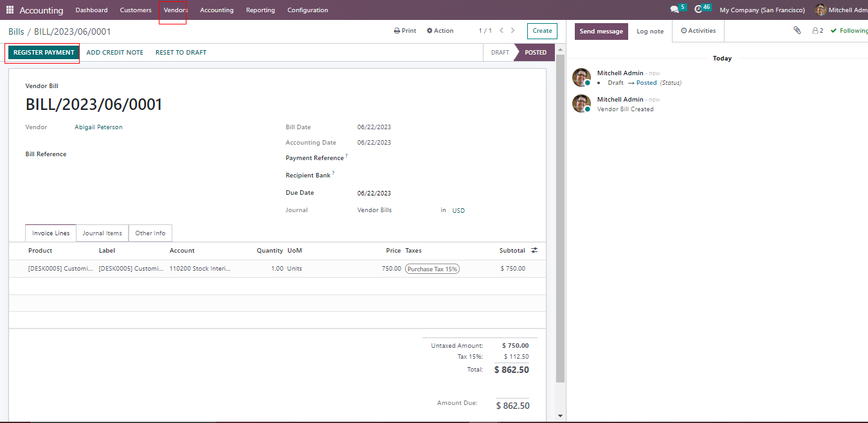Switch to the Other Info tab
868x423 pixels.
coord(150,233)
